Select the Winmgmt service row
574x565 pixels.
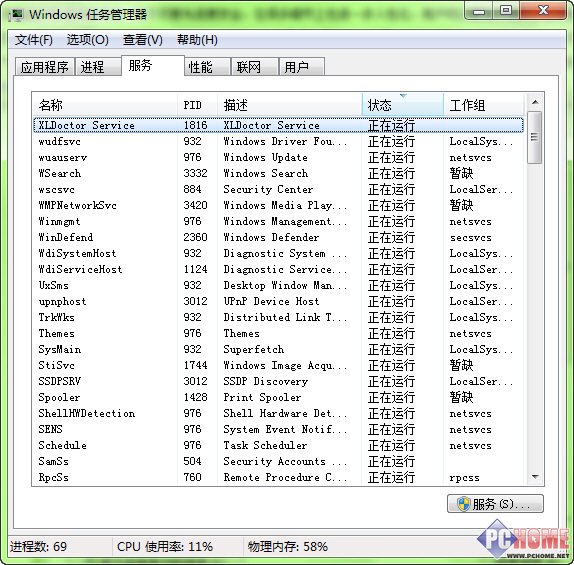[278, 222]
